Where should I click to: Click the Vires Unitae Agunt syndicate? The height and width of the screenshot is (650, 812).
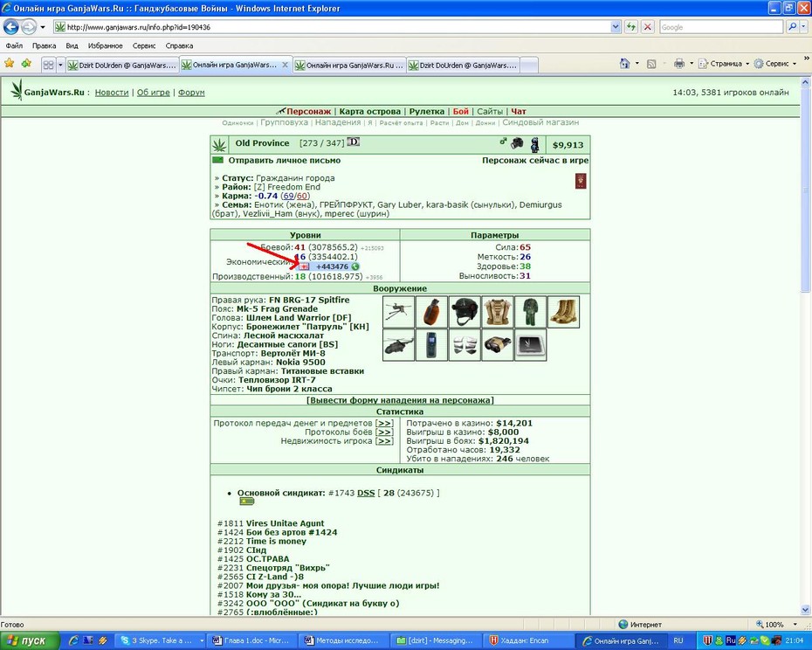pos(285,523)
